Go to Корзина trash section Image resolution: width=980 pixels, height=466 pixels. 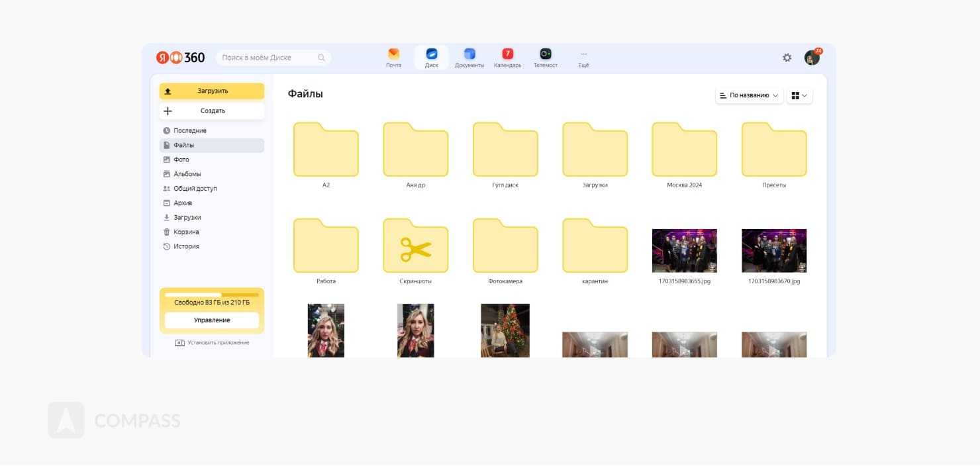(186, 232)
